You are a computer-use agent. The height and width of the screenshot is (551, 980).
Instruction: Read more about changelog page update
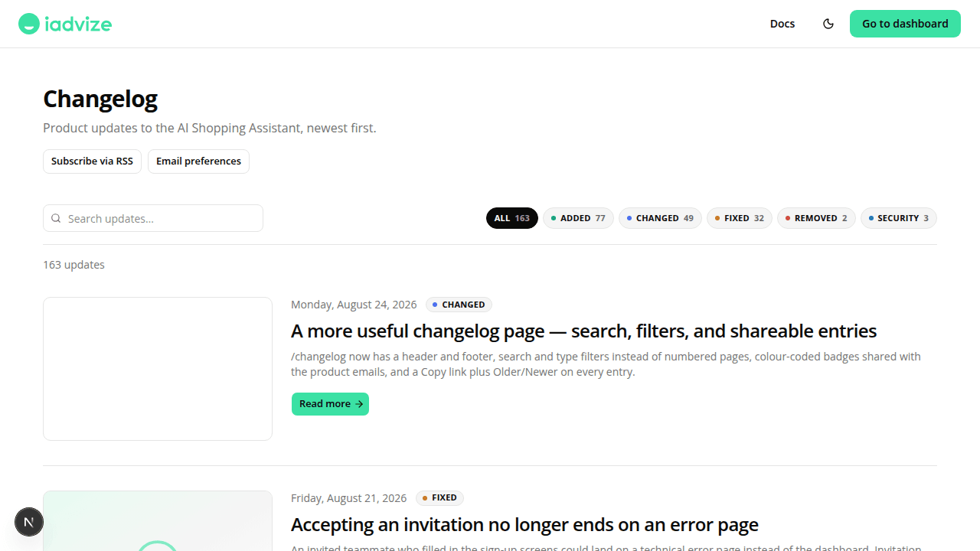(330, 404)
